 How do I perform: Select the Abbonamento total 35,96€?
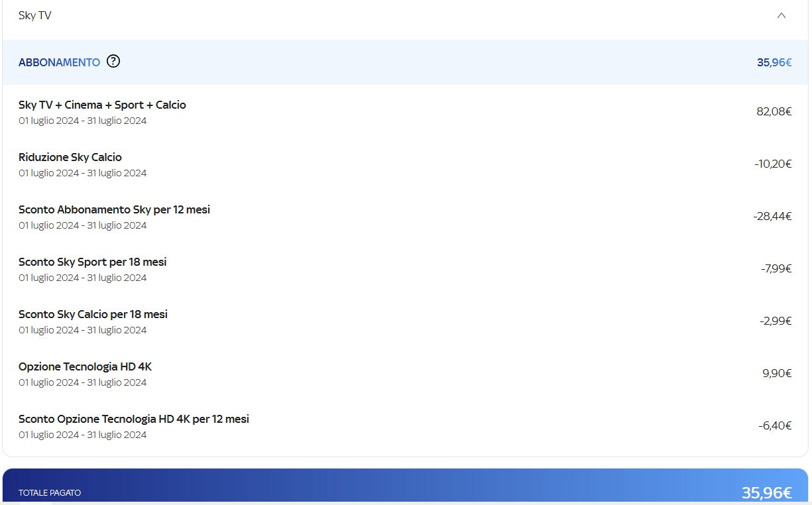[774, 62]
